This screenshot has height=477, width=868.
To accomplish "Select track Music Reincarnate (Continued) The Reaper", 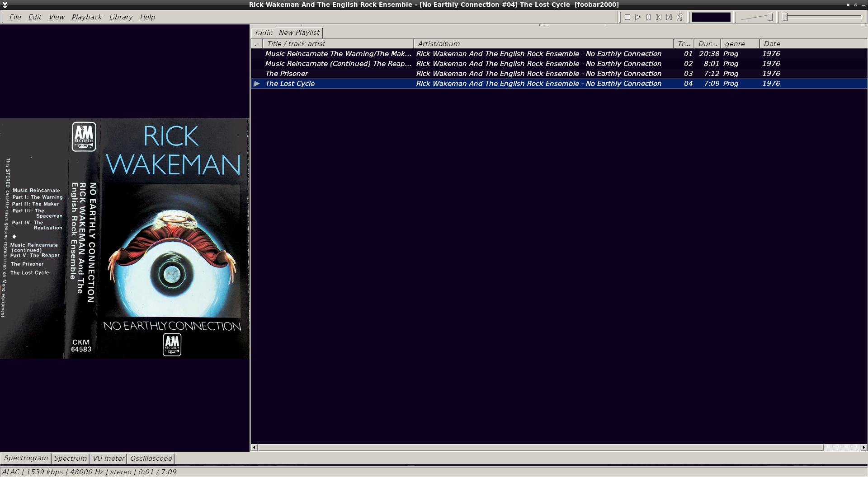I will [x=559, y=64].
